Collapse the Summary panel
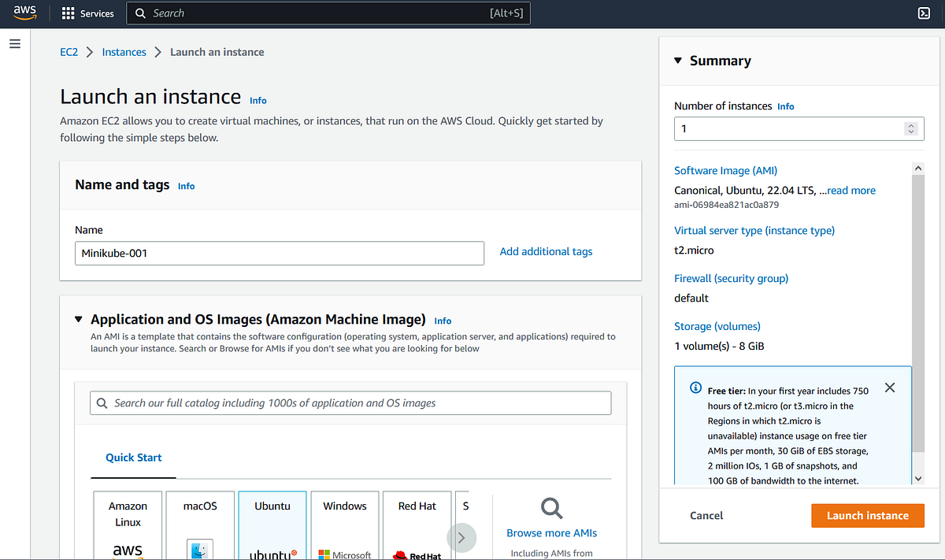 [677, 60]
